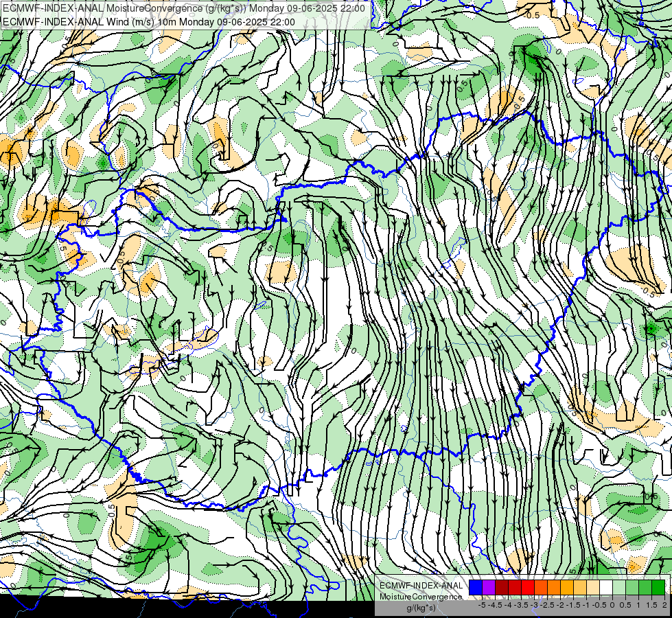Pick the legend swatch between 0.5 and 1
The width and height of the screenshot is (672, 618).
(632, 588)
